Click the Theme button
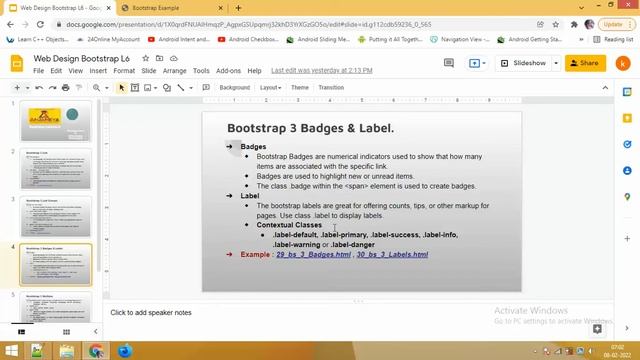 tap(300, 88)
